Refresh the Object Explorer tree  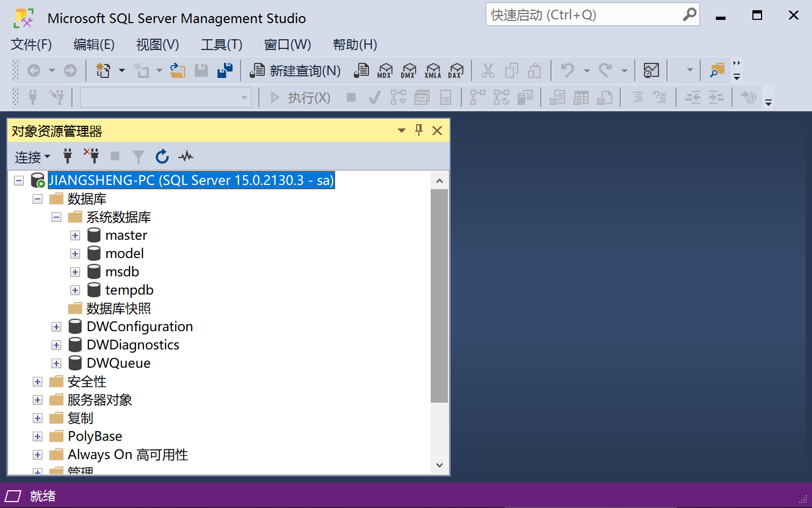[162, 156]
